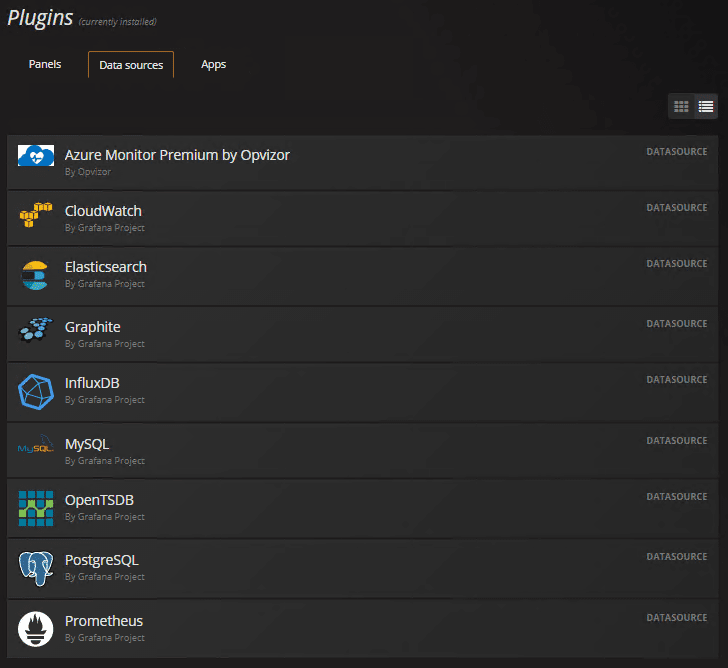Screen dimensions: 728x668
Task: Click '(currently installed)' subtitle text
Action: click(117, 22)
